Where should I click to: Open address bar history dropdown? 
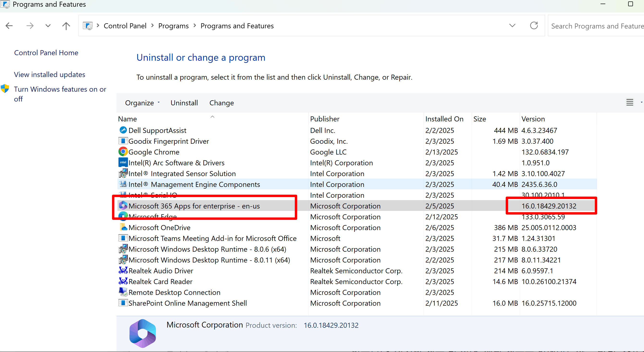pyautogui.click(x=512, y=25)
